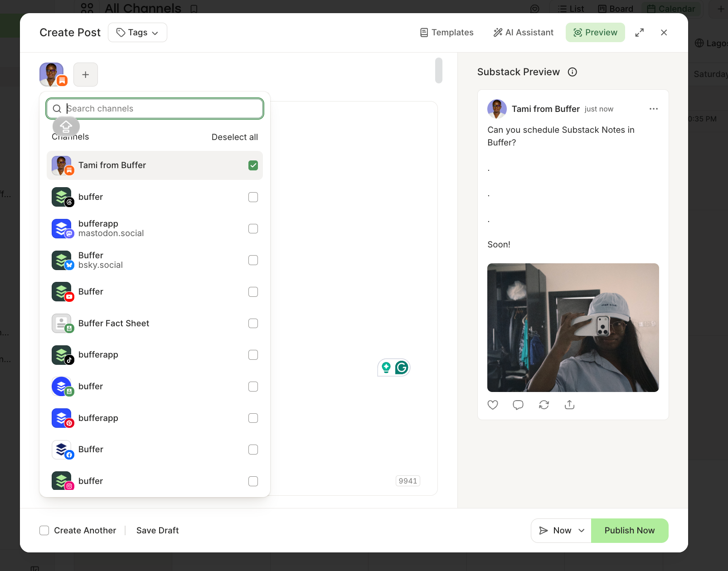Viewport: 728px width, 571px height.
Task: Click the preview post photo
Action: point(573,328)
